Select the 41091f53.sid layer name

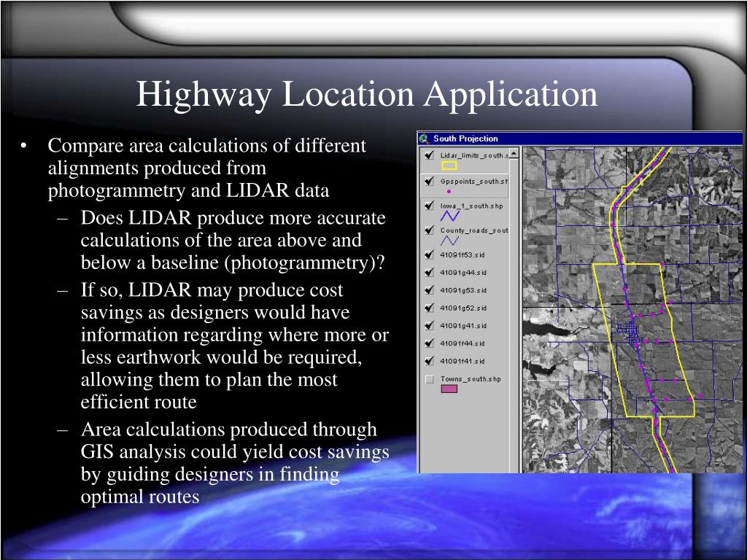(462, 254)
